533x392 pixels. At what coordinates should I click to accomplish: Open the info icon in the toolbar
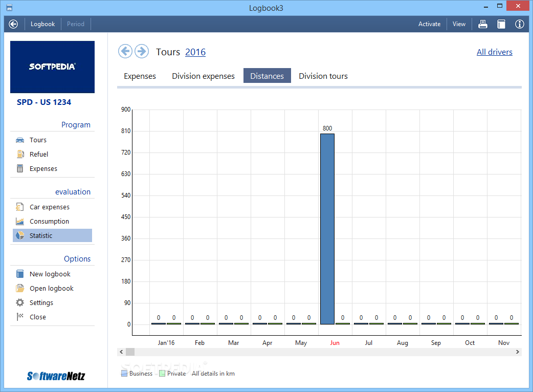(519, 24)
